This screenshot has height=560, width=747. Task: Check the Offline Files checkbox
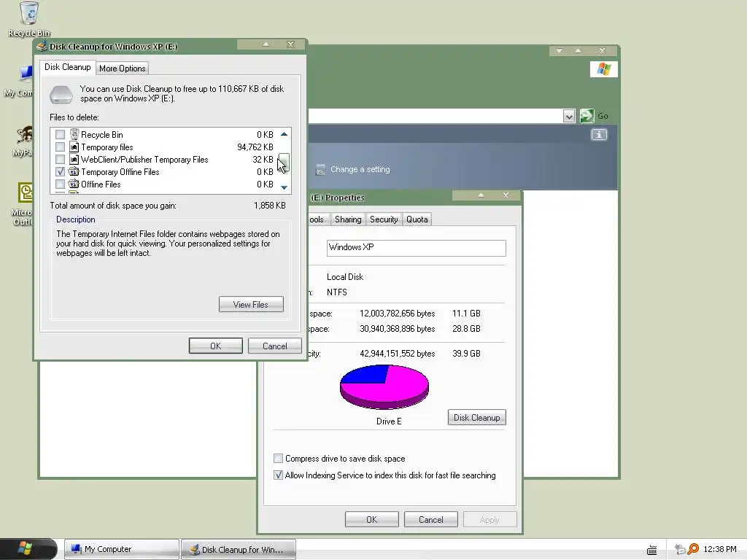pyautogui.click(x=60, y=184)
